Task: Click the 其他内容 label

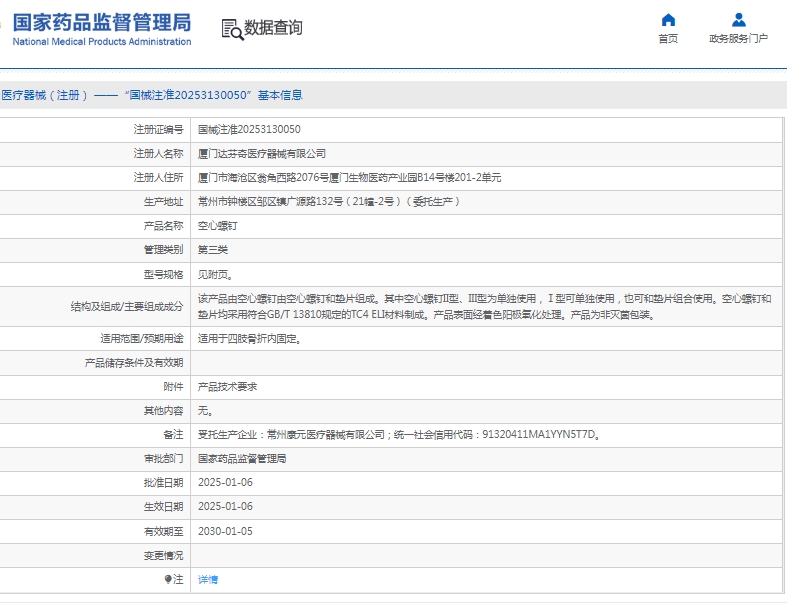Action: click(x=164, y=411)
